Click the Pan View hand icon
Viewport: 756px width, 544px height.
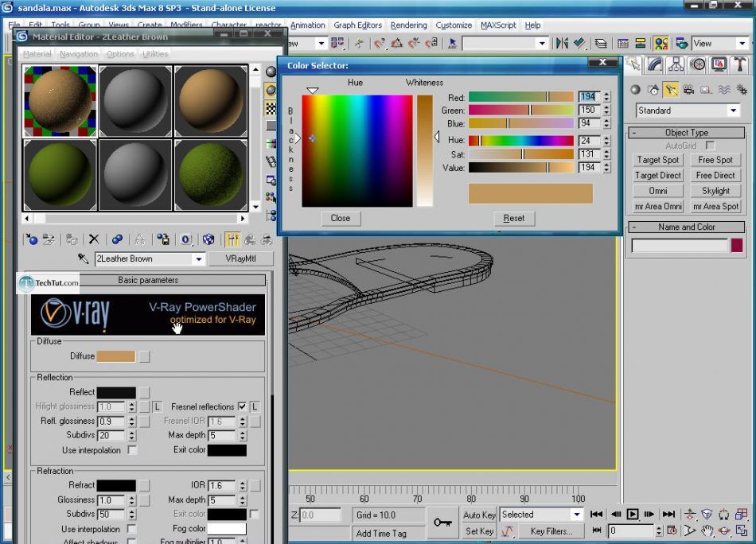tap(707, 531)
